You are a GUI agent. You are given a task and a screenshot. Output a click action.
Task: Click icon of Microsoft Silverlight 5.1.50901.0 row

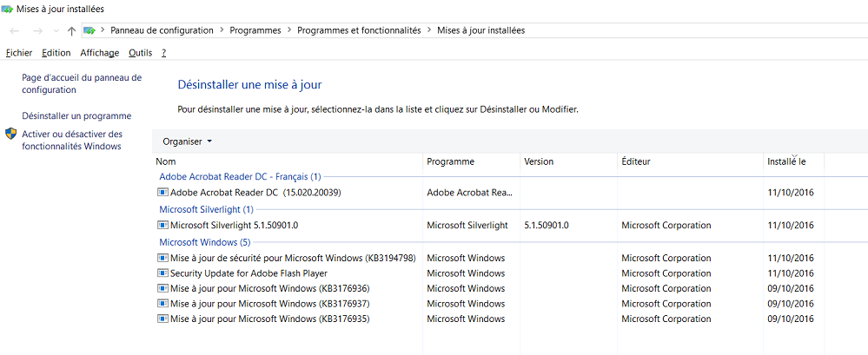pyautogui.click(x=162, y=225)
